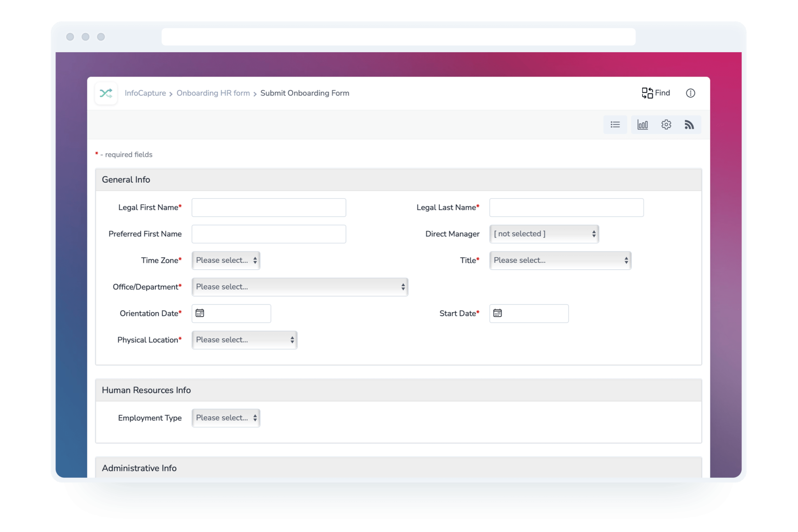Click the RSS feed icon
This screenshot has height=532, width=798.
click(x=689, y=125)
